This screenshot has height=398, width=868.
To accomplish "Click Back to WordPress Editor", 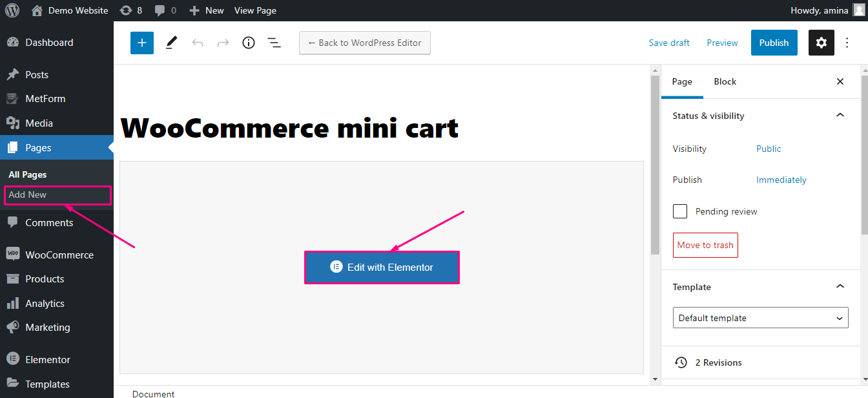I will tap(365, 43).
